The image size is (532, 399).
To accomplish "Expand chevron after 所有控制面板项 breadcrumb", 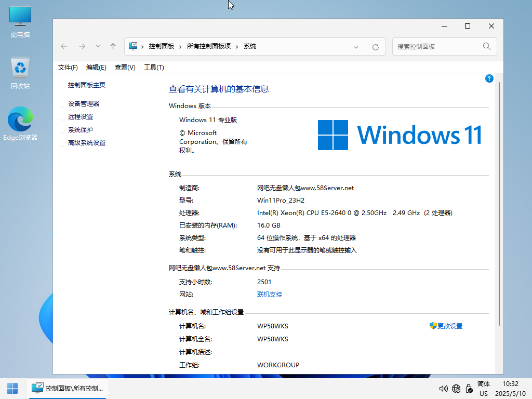I will [237, 46].
